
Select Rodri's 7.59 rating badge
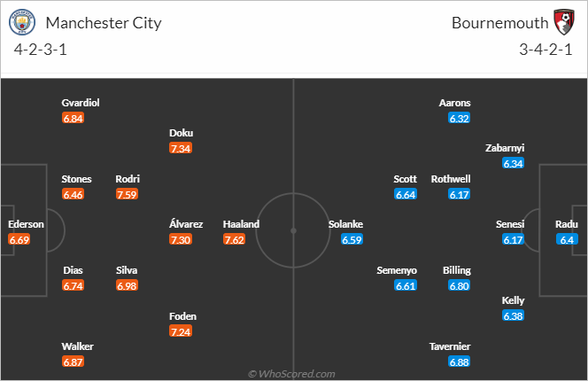(127, 194)
